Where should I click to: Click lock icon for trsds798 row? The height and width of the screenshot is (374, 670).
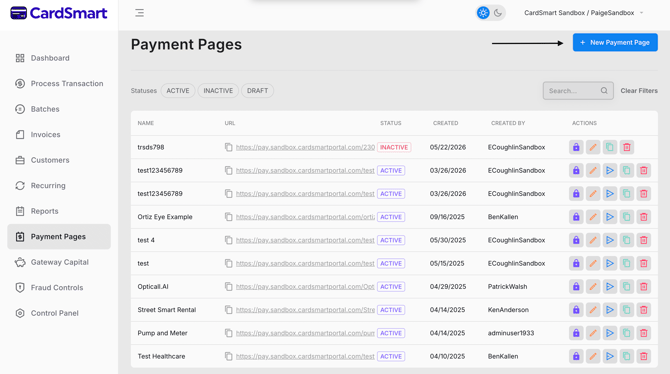[x=576, y=147]
